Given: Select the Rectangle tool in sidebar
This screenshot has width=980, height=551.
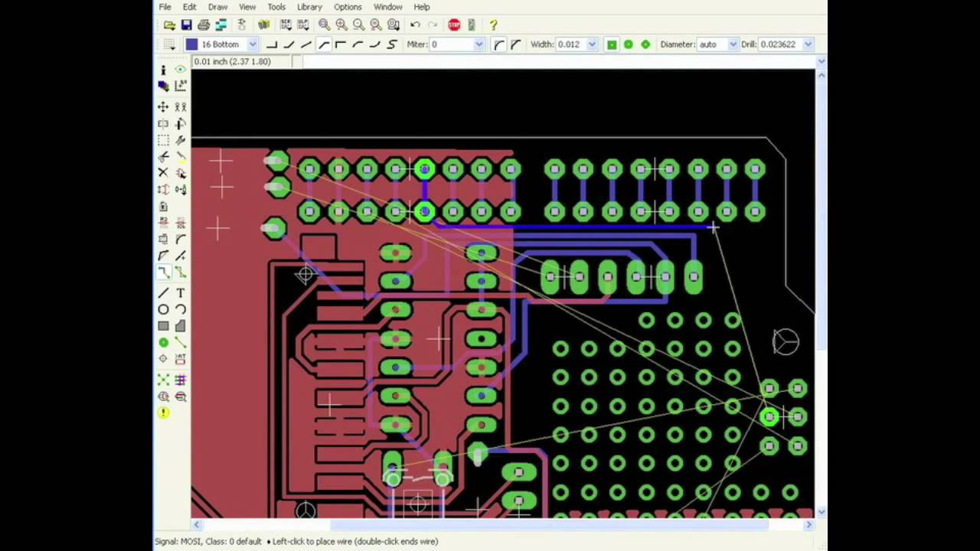Looking at the screenshot, I should pos(163,326).
